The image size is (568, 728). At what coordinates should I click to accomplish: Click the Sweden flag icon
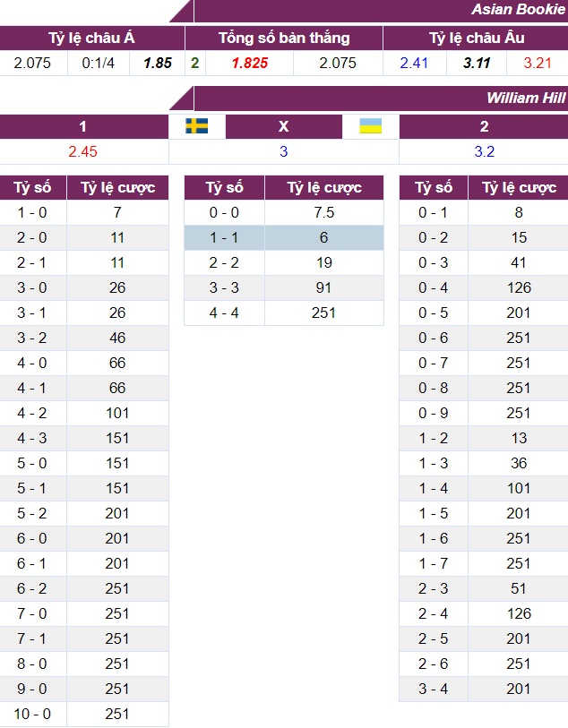tap(197, 126)
